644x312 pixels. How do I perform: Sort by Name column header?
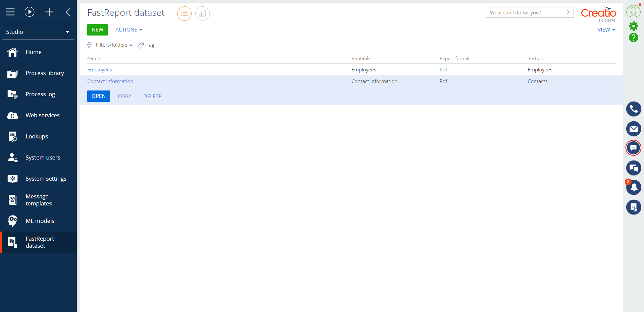pyautogui.click(x=94, y=58)
